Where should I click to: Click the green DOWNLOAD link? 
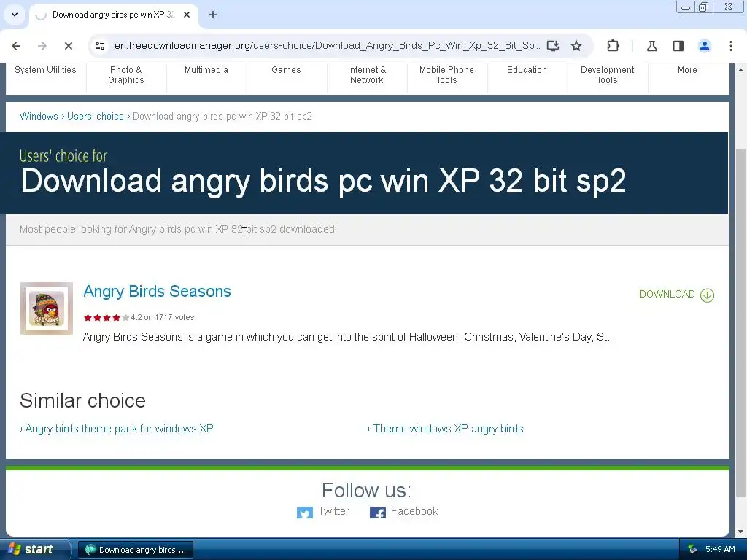click(x=667, y=295)
